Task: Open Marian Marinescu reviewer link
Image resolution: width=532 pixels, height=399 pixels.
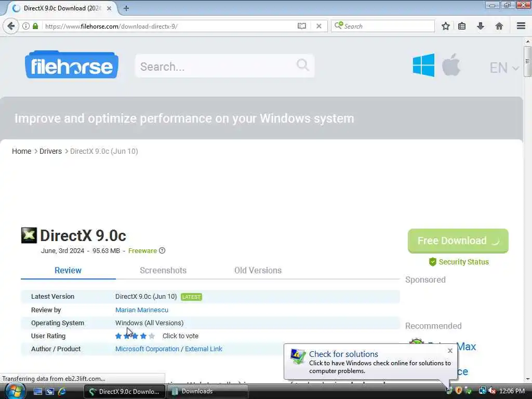Action: 141,310
